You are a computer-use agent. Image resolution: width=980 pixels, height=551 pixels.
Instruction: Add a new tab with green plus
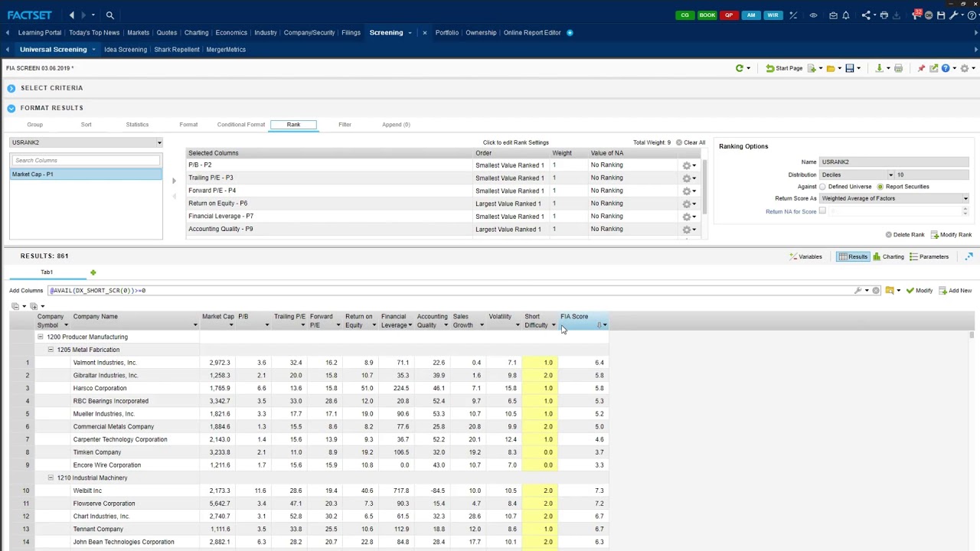tap(93, 272)
